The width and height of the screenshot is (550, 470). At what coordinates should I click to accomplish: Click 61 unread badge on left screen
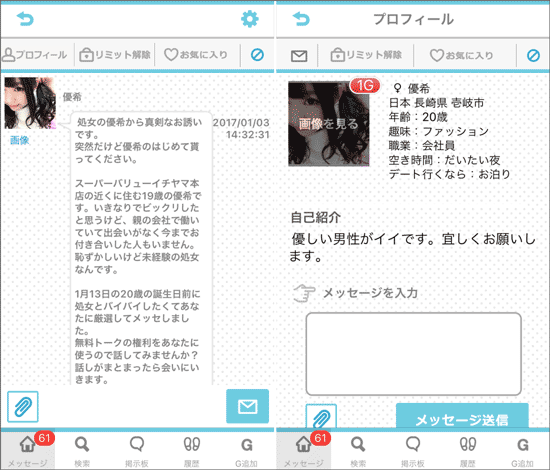tap(44, 438)
